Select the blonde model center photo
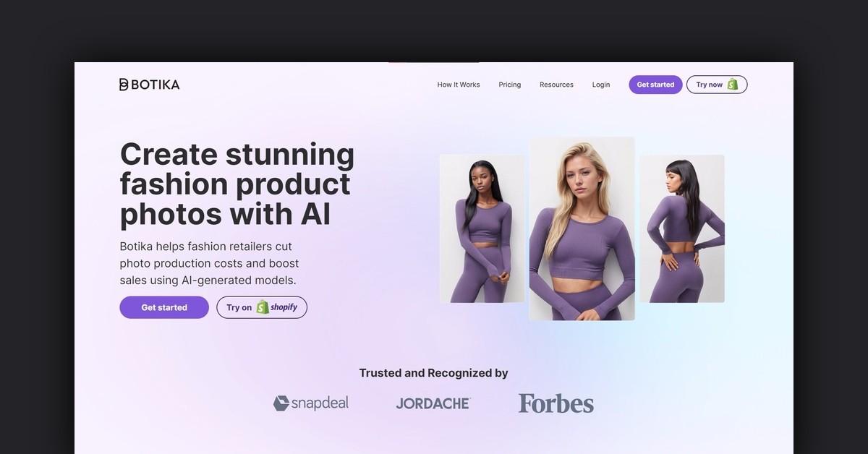868x454 pixels. click(582, 228)
